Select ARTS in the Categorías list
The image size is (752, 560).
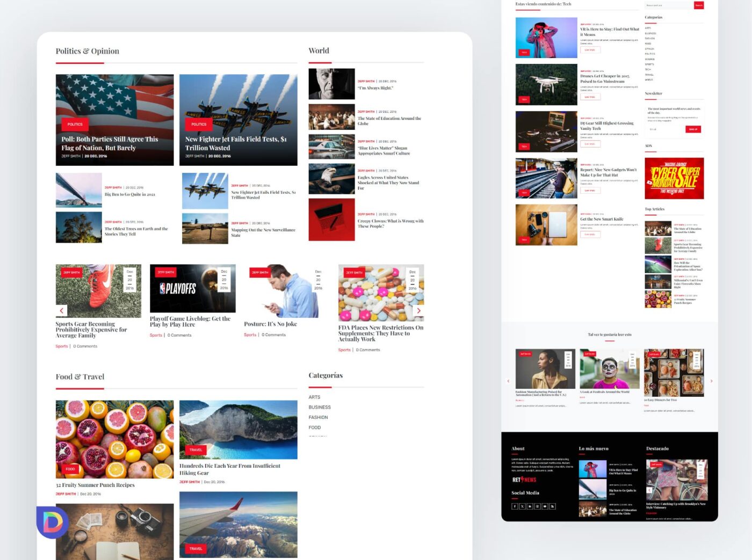pyautogui.click(x=314, y=397)
